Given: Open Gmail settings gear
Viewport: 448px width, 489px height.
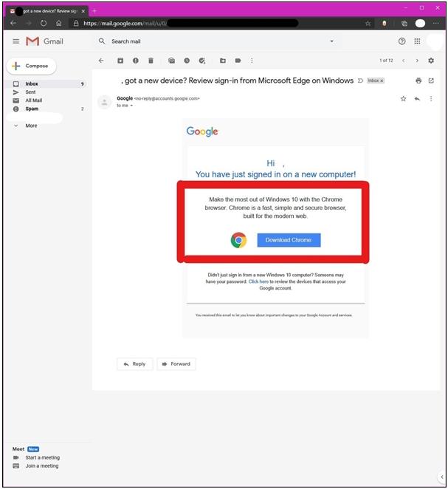Looking at the screenshot, I should click(x=431, y=61).
